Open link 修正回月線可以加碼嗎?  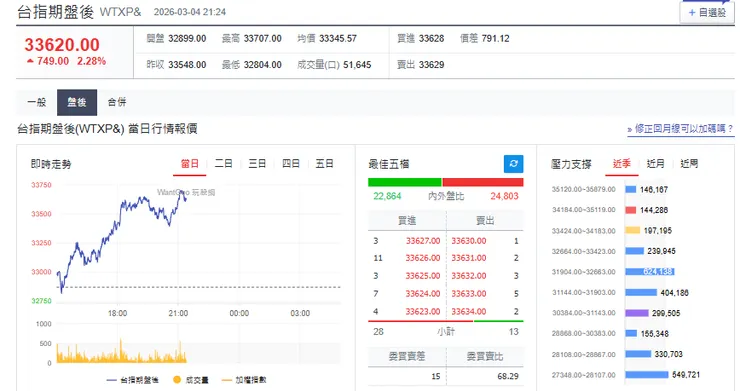[681, 129]
